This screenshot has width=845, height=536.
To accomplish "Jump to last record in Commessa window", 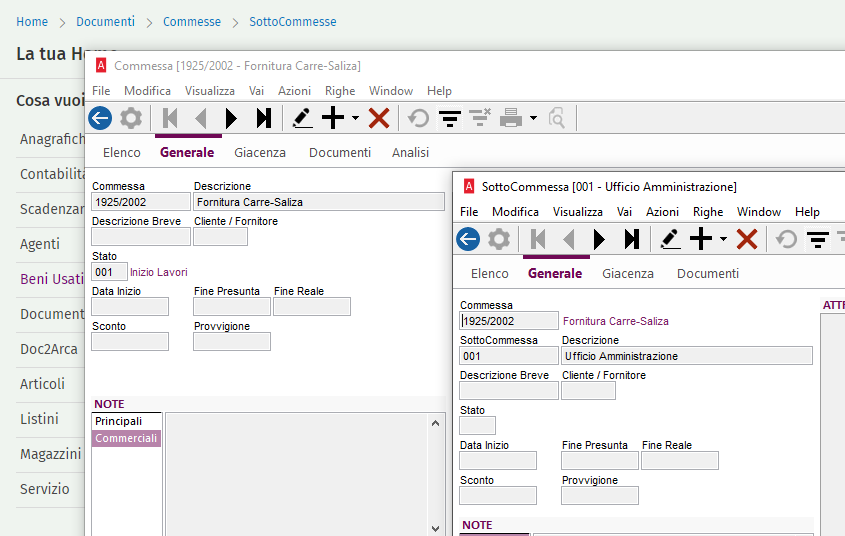I will pos(264,118).
